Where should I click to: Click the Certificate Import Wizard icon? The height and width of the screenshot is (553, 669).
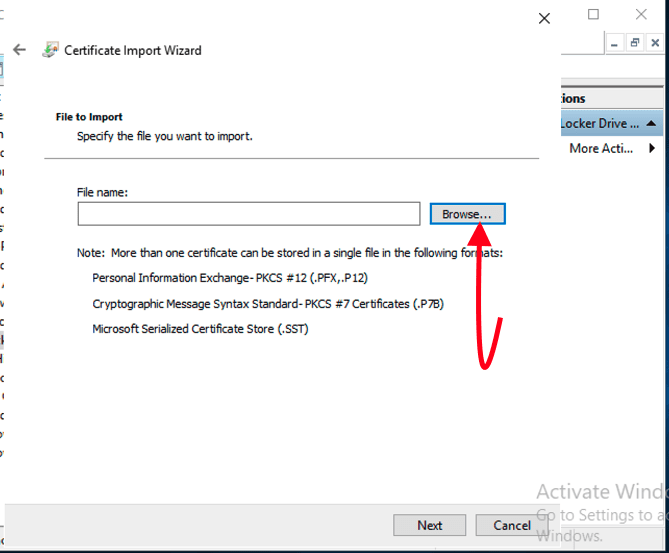tap(49, 49)
